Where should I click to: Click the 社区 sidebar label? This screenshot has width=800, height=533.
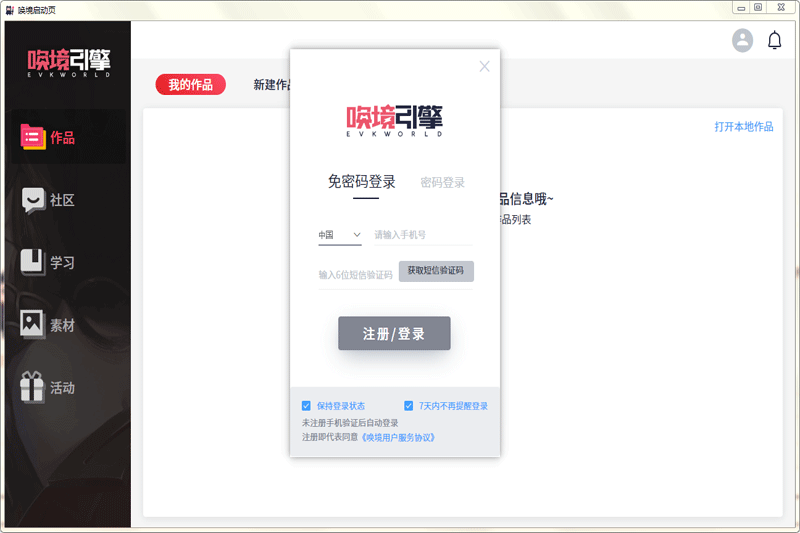coord(62,200)
